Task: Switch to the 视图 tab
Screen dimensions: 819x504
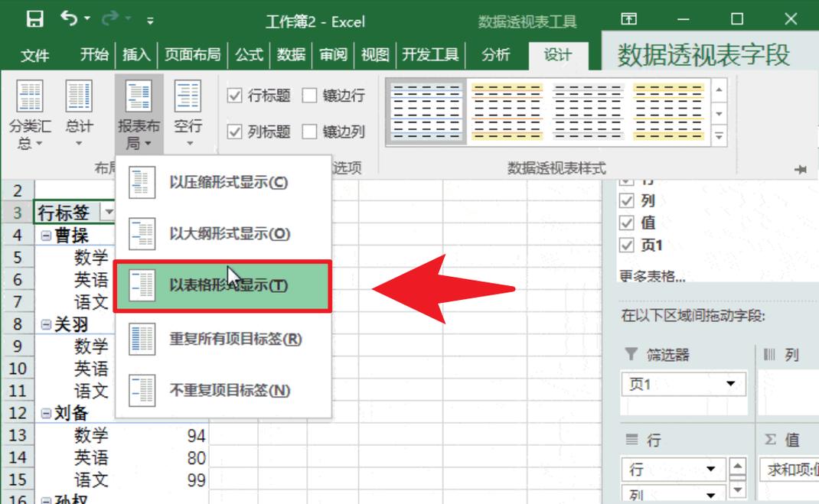Action: point(375,54)
